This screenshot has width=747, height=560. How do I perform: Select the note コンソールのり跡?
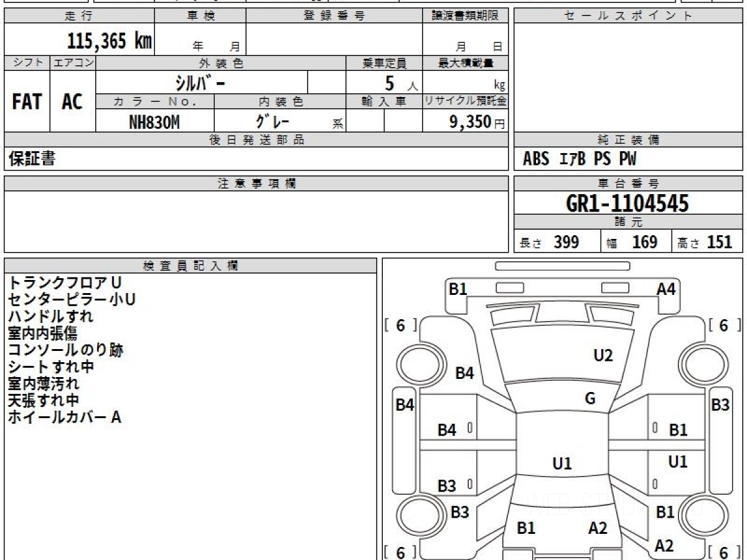tap(65, 350)
